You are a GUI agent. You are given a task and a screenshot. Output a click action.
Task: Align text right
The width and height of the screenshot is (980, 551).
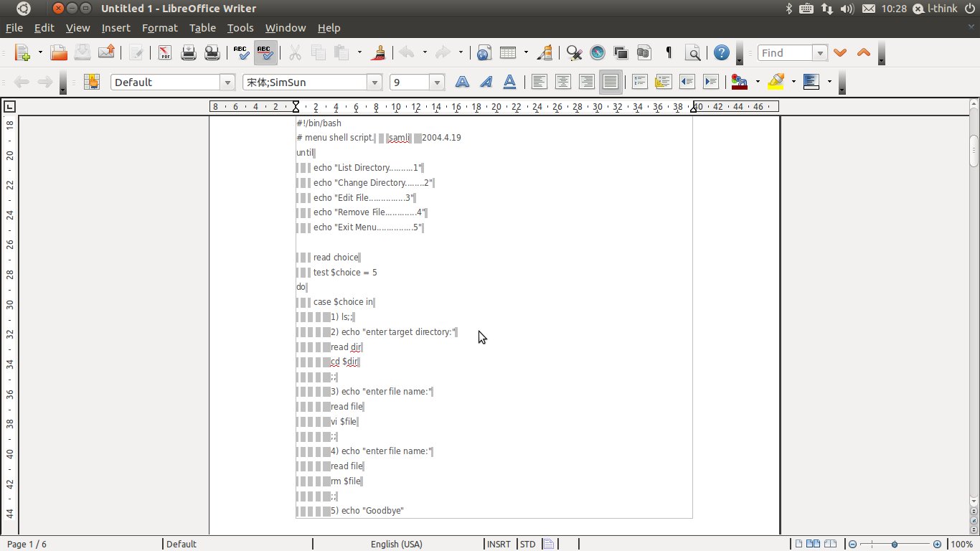[587, 82]
